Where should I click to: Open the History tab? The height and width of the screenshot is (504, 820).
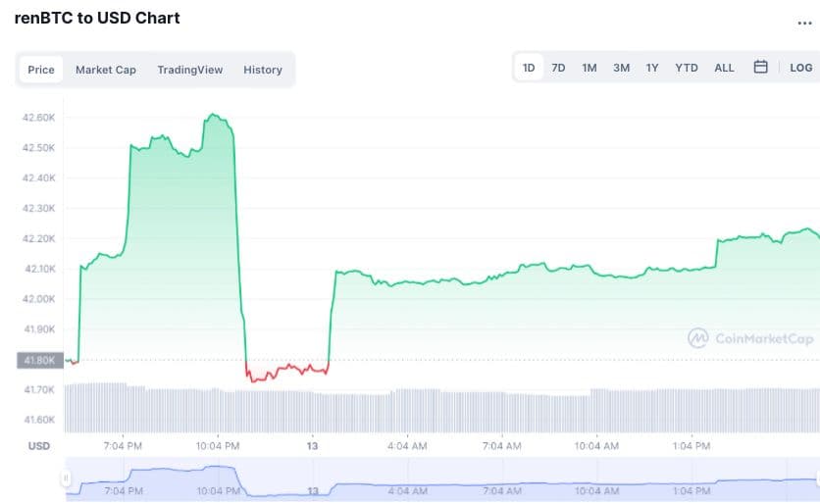pos(263,70)
